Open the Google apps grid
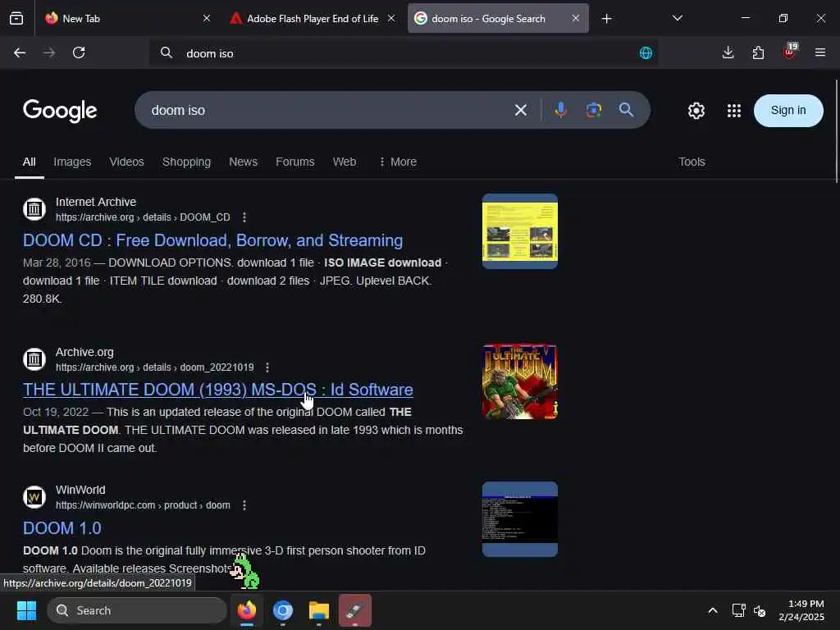This screenshot has height=630, width=840. coord(734,111)
